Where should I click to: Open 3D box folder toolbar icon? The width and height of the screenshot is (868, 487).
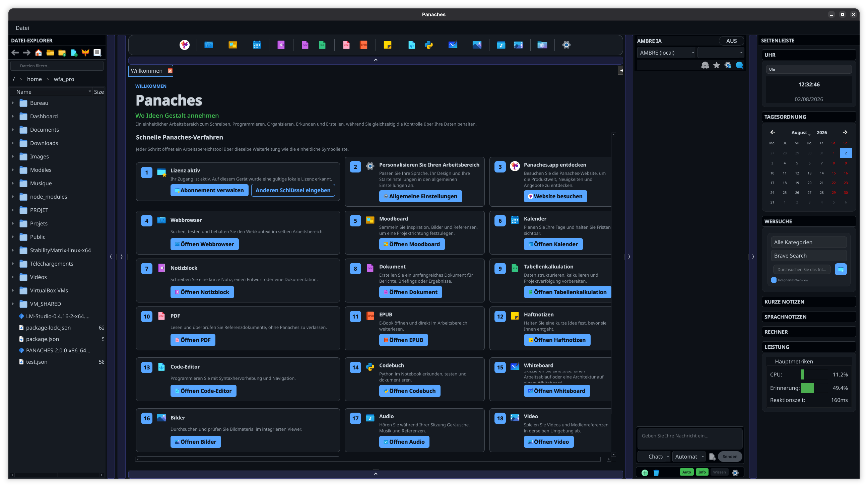tap(542, 45)
